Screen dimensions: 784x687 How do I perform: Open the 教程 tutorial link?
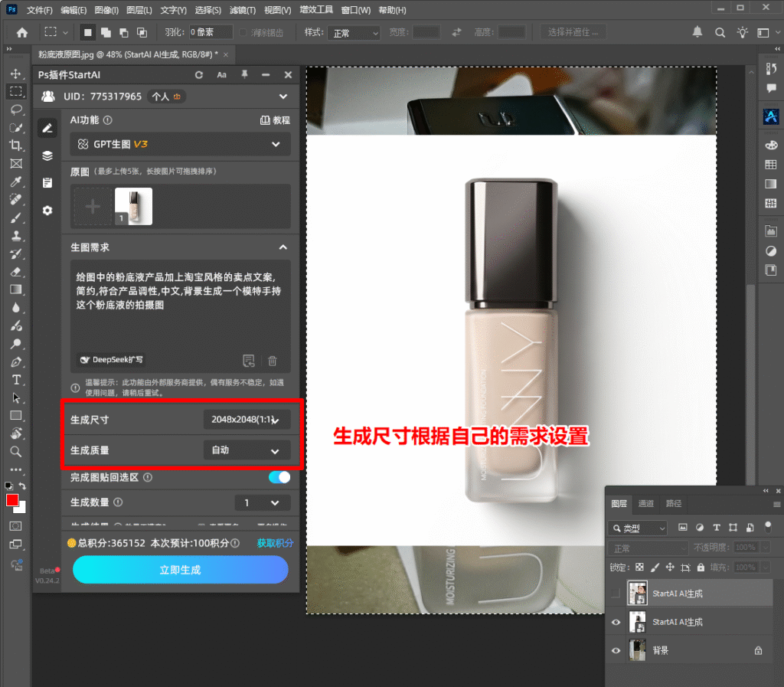coord(276,120)
